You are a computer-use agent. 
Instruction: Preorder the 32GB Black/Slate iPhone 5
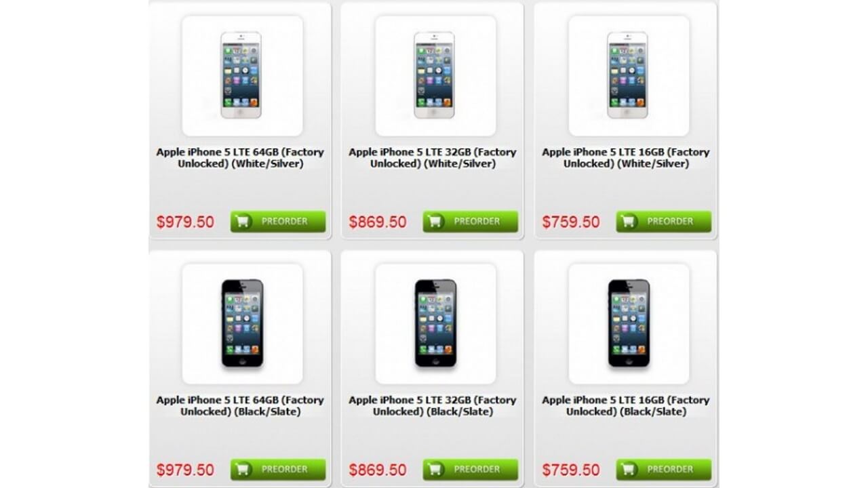pos(471,470)
